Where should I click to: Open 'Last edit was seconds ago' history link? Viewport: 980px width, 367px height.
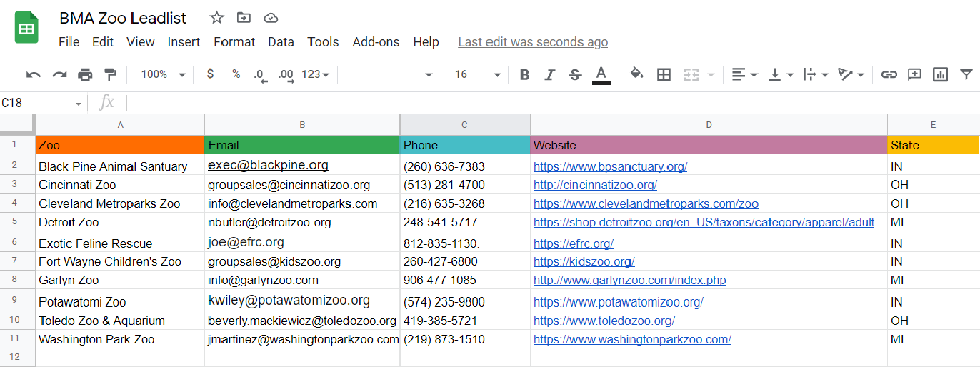[x=533, y=42]
